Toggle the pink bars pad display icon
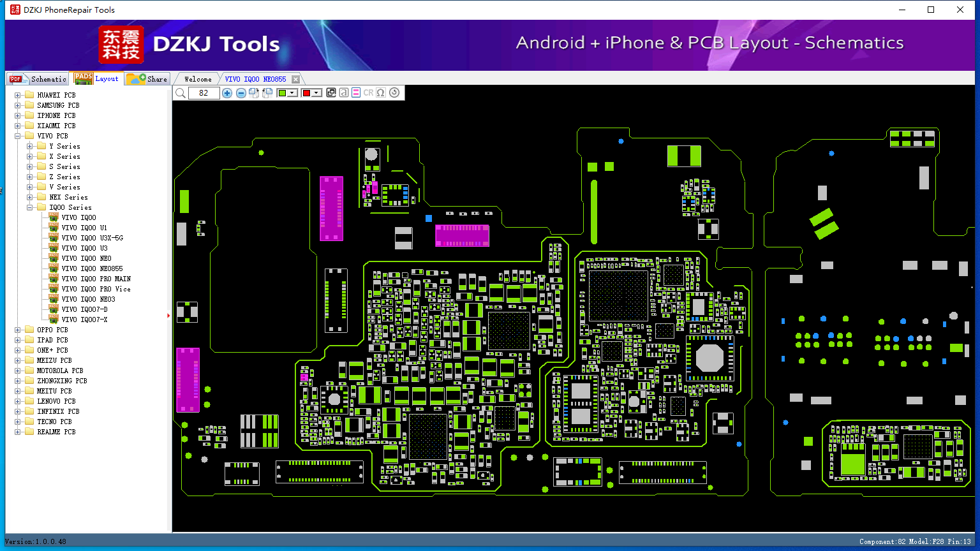980x551 pixels. click(x=356, y=93)
